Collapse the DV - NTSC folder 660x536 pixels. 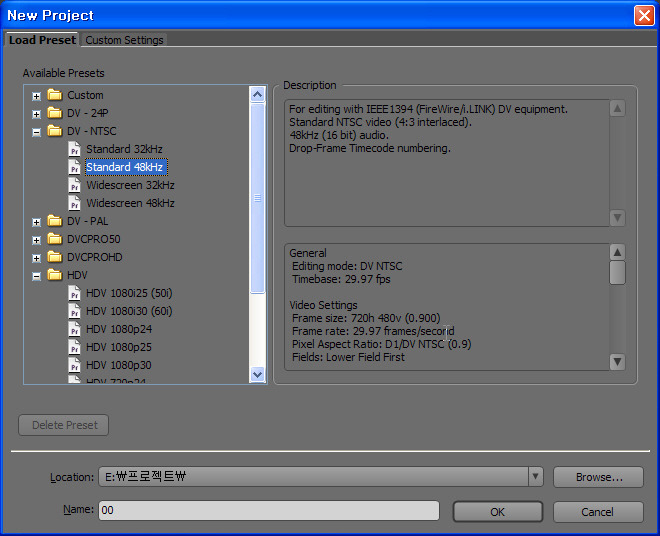pyautogui.click(x=37, y=132)
